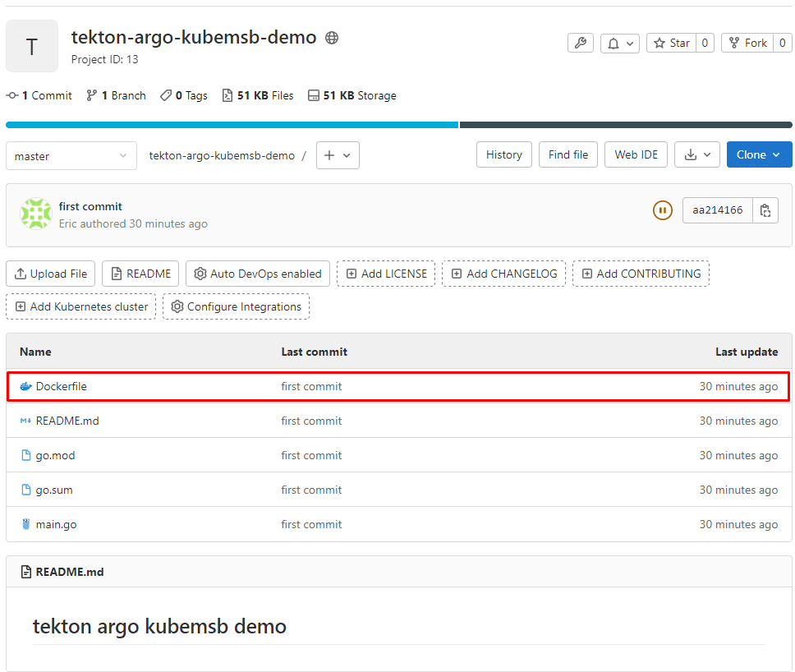795x672 pixels.
Task: Launch the Web IDE
Action: click(x=636, y=154)
